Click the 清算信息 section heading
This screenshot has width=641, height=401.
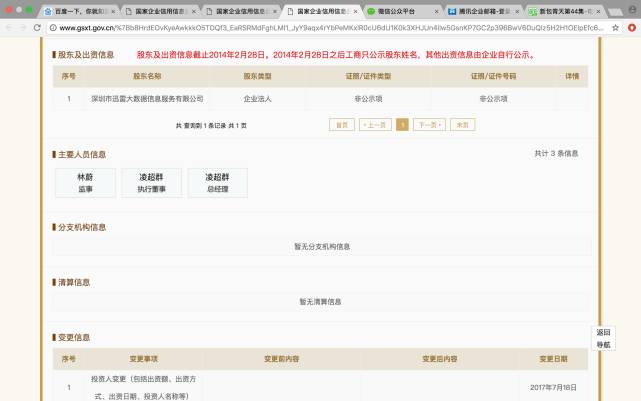[74, 282]
